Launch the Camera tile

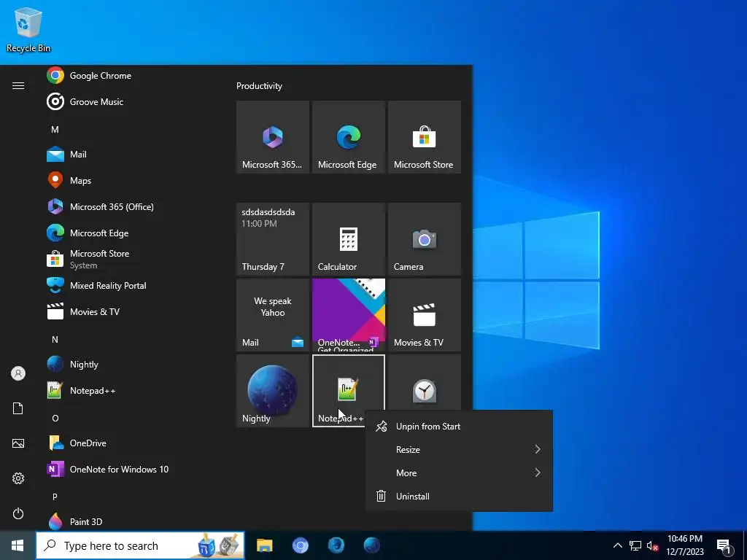[425, 239]
